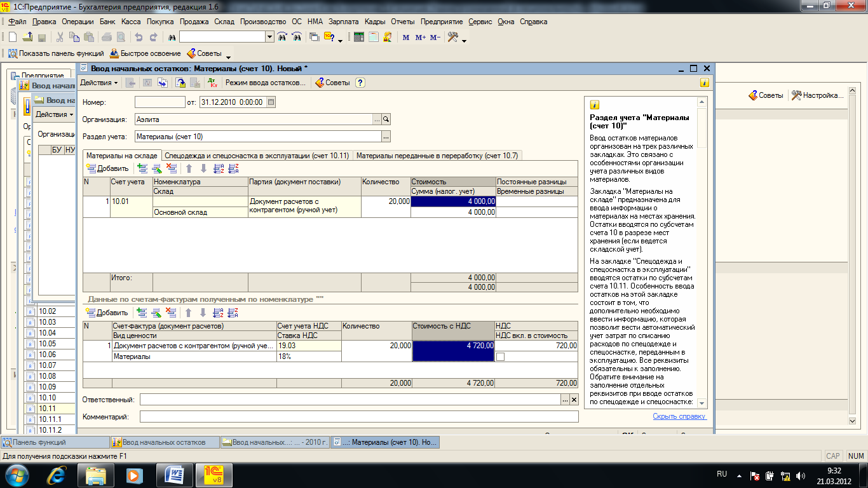
Task: Click the M+ memory button
Action: pos(421,37)
